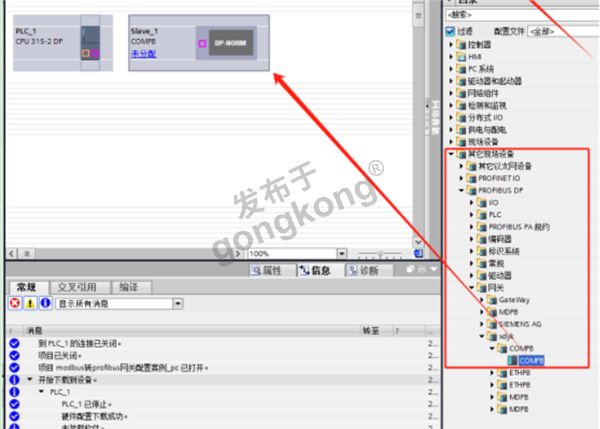Select the PLC_1 已停止 message

[x=86, y=404]
